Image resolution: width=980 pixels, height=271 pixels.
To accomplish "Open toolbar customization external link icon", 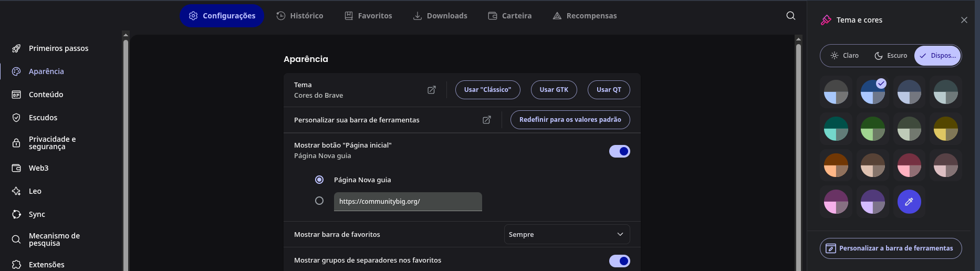I will click(487, 120).
